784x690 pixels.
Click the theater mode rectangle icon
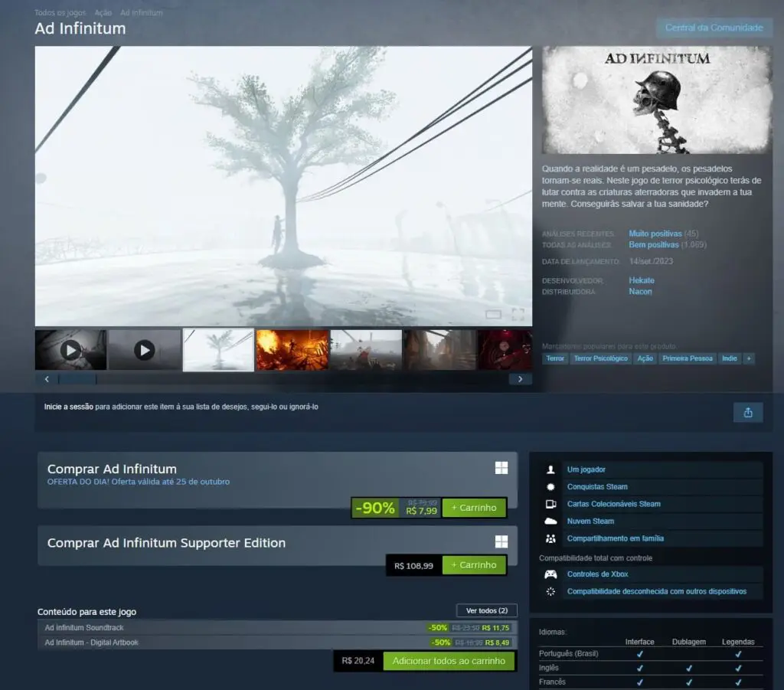pyautogui.click(x=493, y=314)
